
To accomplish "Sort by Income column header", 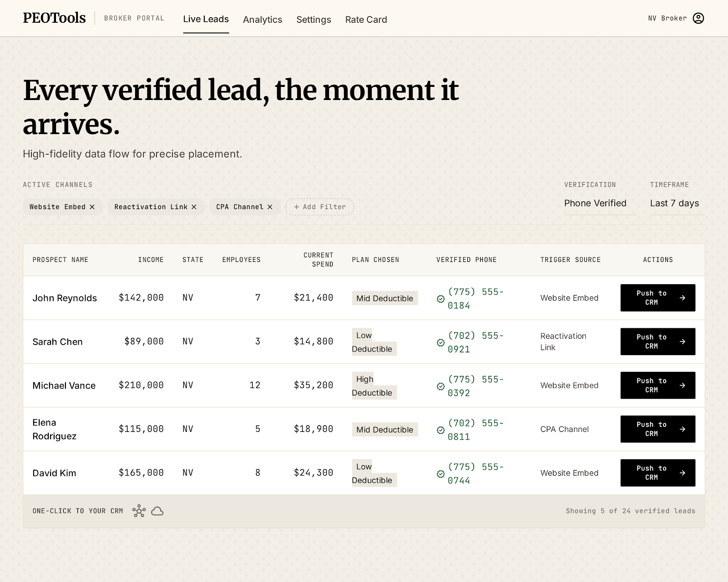I will click(151, 260).
